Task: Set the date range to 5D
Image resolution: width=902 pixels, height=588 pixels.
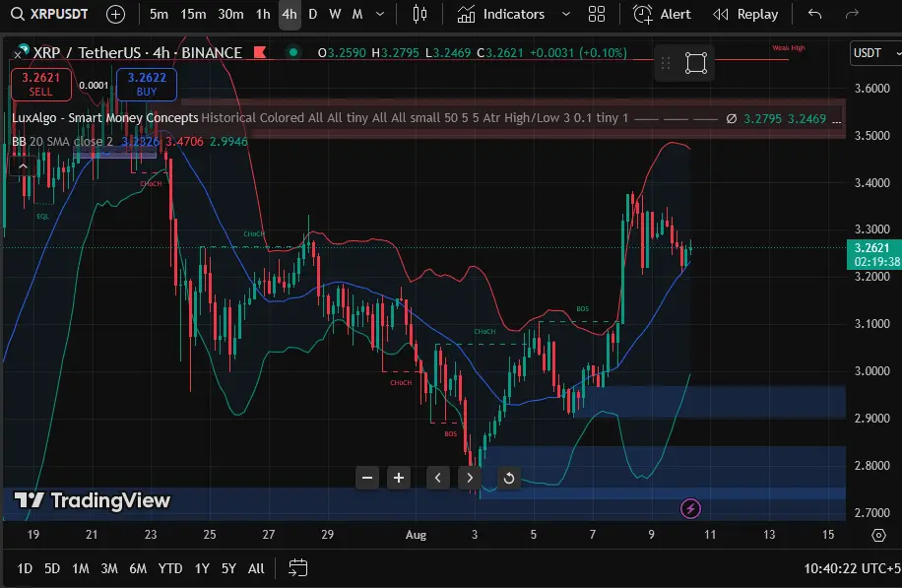Action: click(x=52, y=568)
